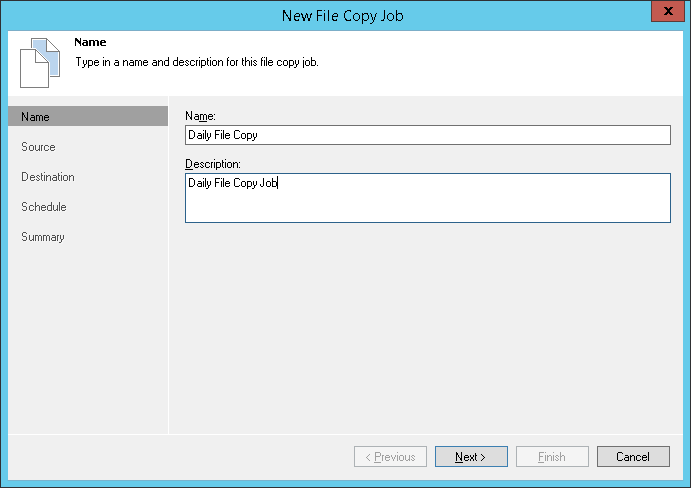Cancel the file copy job wizard
This screenshot has width=691, height=488.
pos(632,457)
